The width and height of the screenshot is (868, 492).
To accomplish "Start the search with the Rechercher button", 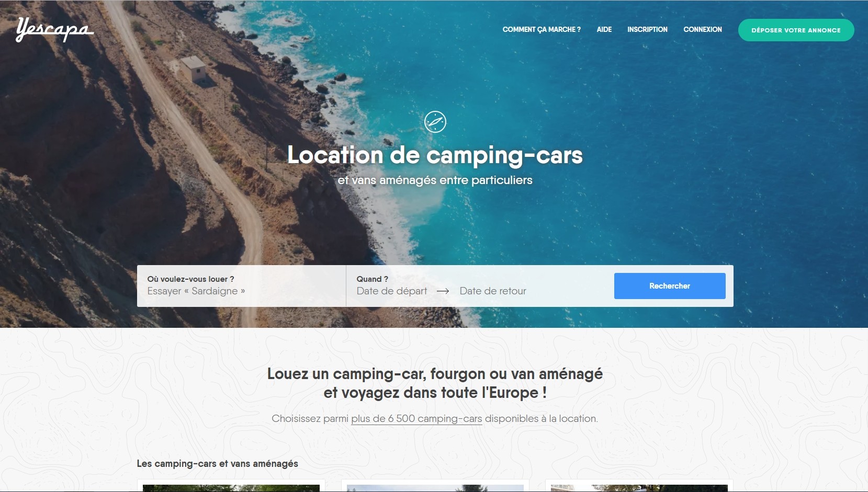I will [x=670, y=286].
